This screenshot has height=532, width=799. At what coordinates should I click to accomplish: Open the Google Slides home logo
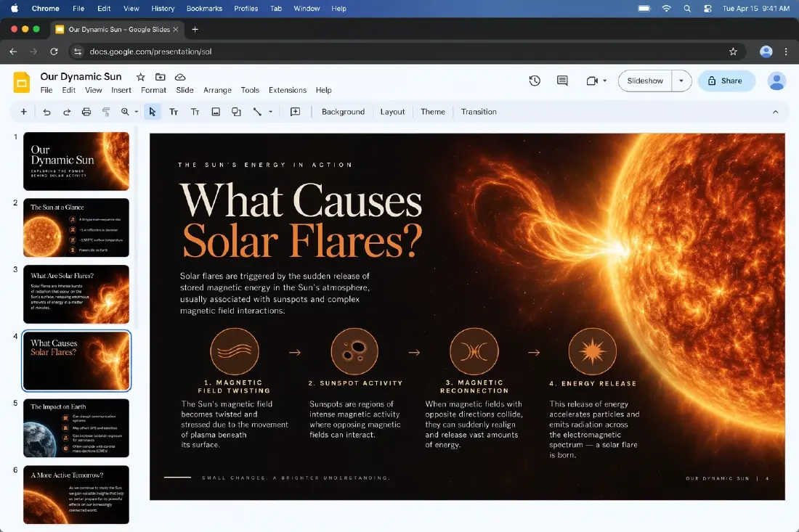(x=21, y=83)
